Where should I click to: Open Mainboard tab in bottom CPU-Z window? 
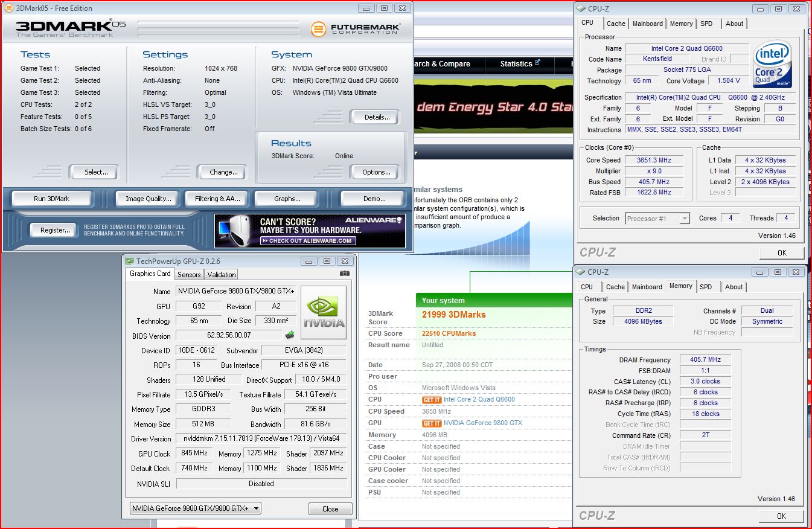(648, 287)
